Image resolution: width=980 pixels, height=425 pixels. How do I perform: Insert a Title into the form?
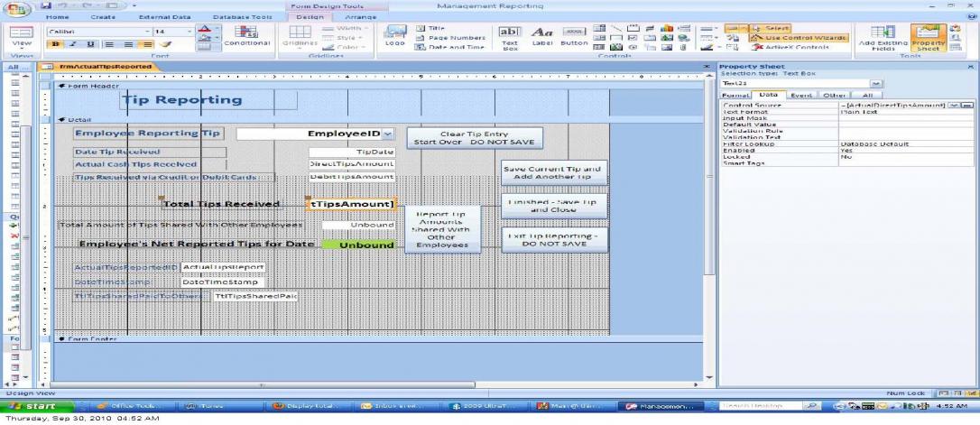(x=430, y=28)
